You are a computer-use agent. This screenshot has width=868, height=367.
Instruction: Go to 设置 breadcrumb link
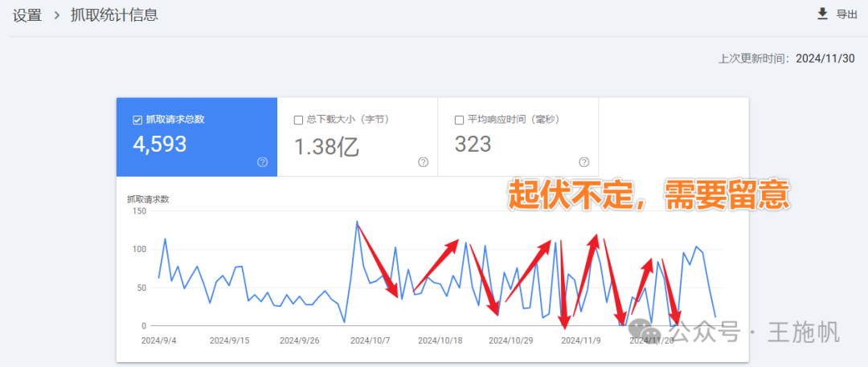point(27,15)
